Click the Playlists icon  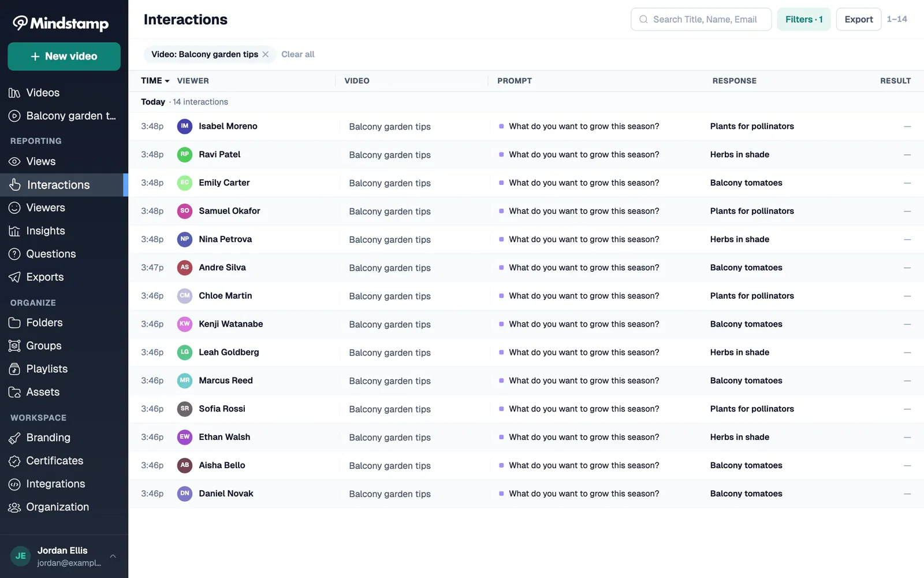(x=14, y=369)
